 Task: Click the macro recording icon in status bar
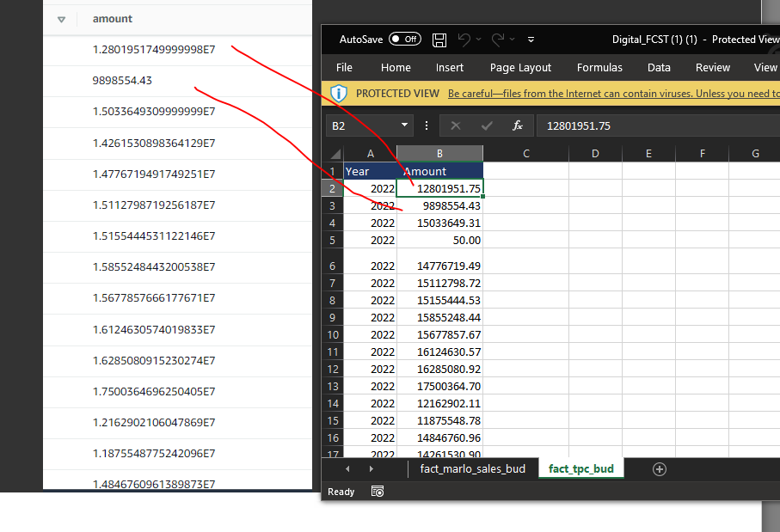[377, 491]
